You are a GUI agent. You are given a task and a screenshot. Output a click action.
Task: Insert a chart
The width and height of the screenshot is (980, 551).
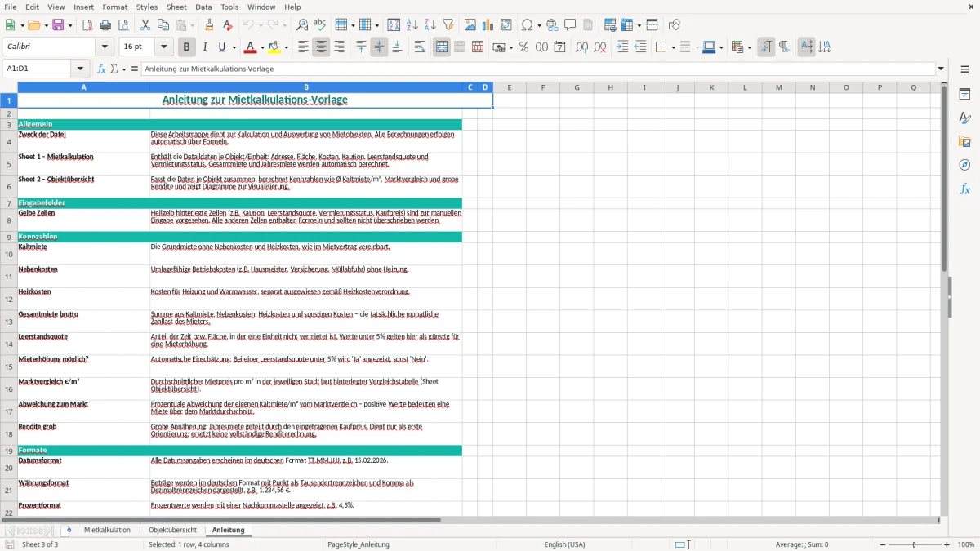pyautogui.click(x=488, y=25)
